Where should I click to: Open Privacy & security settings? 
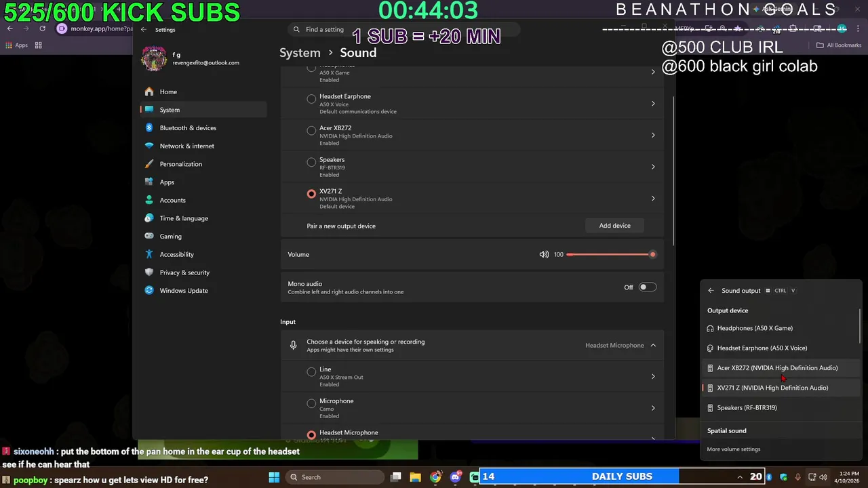click(203, 272)
